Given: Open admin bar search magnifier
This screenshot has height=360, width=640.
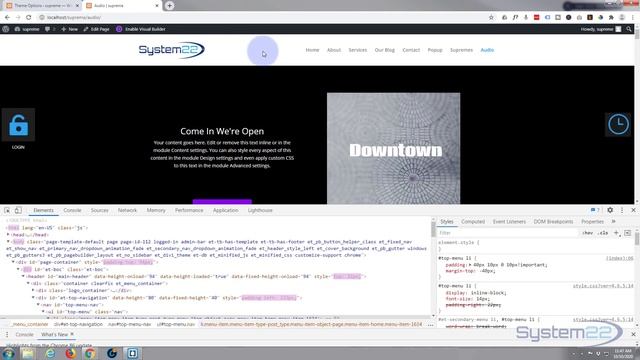Looking at the screenshot, I should tap(629, 29).
